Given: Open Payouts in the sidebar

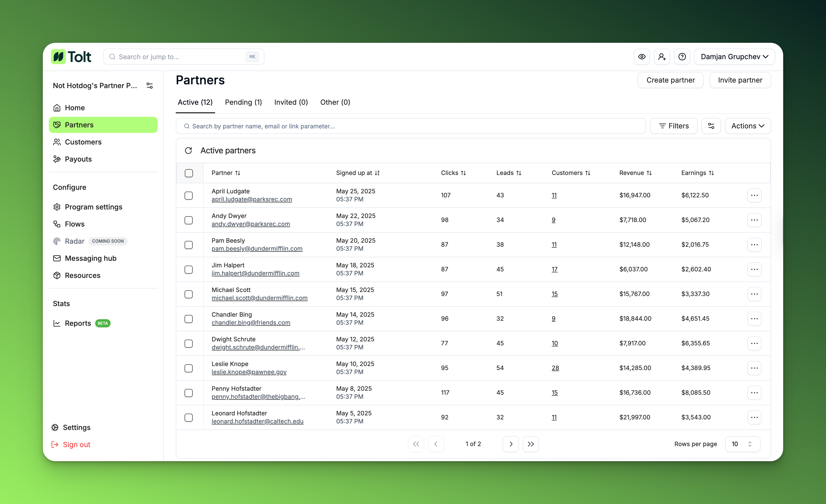Looking at the screenshot, I should click(78, 159).
